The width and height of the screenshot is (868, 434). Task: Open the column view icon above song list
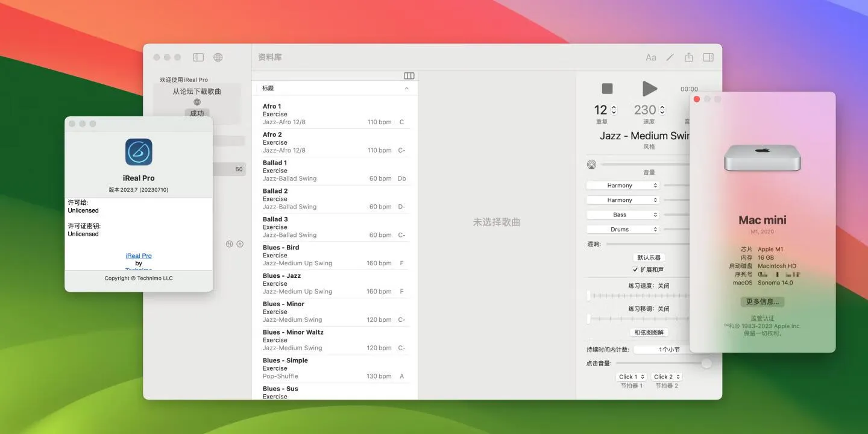point(409,76)
